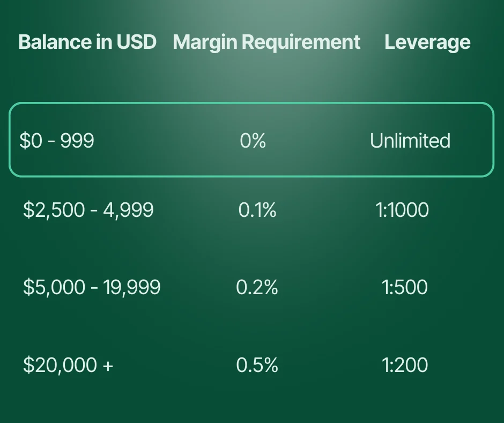Screen dimensions: 504x423
Task: Select the Unlimited leverage value
Action: 410,141
